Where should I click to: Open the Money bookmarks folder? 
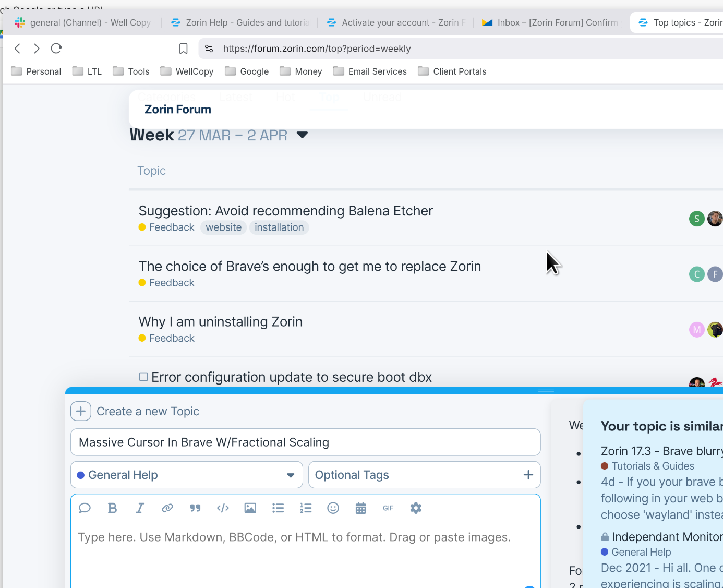(x=301, y=71)
